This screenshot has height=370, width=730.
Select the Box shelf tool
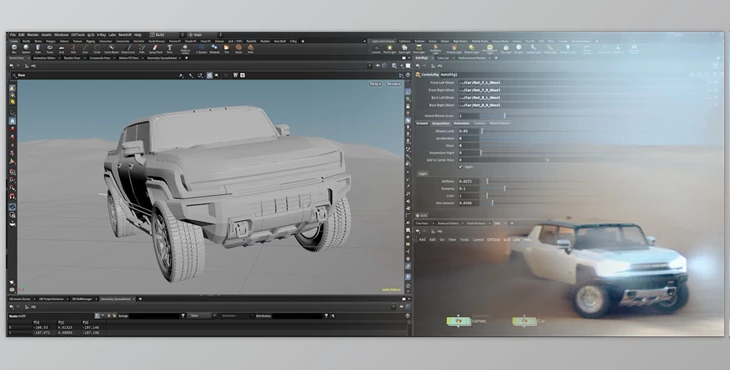(x=14, y=48)
